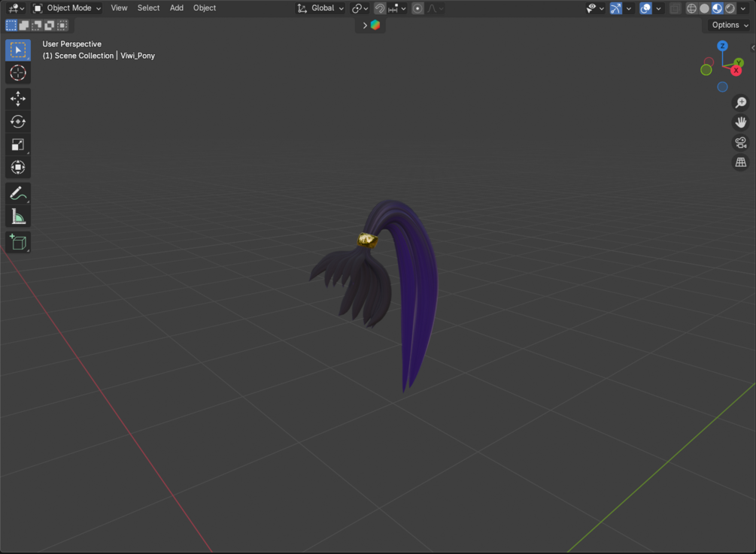The image size is (756, 554).
Task: Open the Add menu
Action: (176, 8)
